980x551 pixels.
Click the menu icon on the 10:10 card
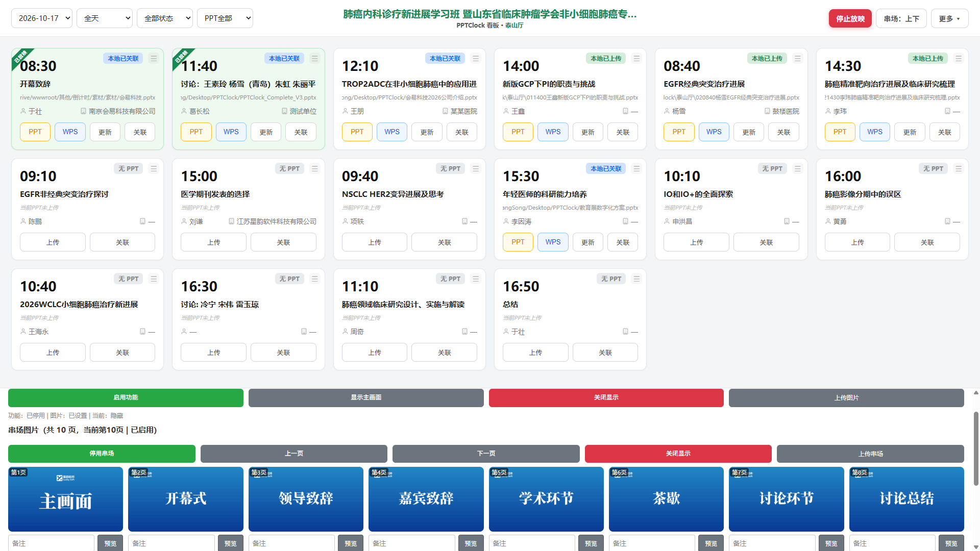[798, 169]
